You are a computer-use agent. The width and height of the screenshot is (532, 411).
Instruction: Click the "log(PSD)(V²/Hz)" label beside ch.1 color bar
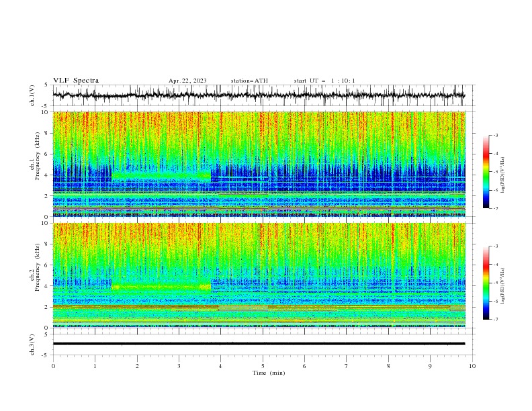pos(504,175)
